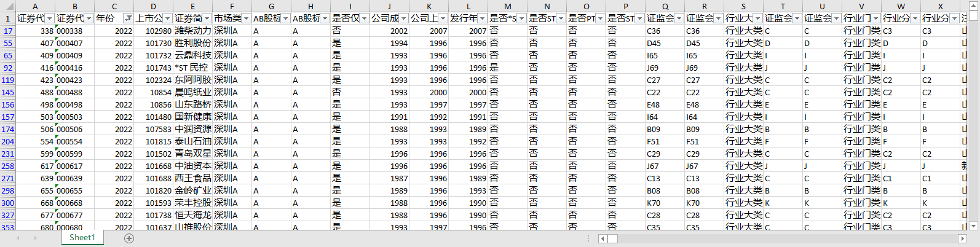Screen dimensions: 980x247
Task: Select row 327 by its row header
Action: point(7,215)
